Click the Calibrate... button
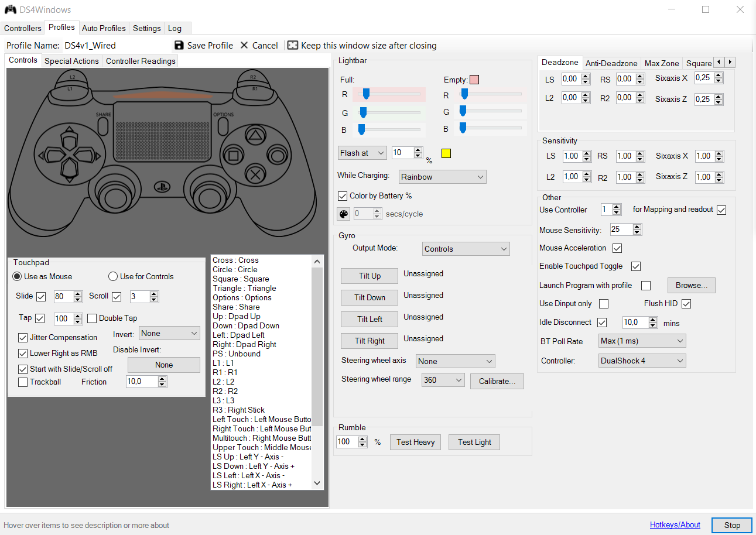The height and width of the screenshot is (535, 756). coord(497,381)
